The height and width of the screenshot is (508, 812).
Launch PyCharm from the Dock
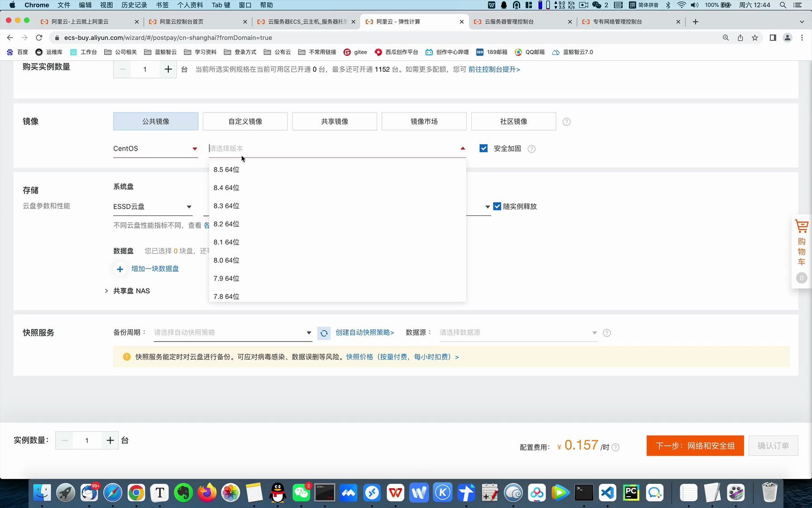click(x=631, y=493)
